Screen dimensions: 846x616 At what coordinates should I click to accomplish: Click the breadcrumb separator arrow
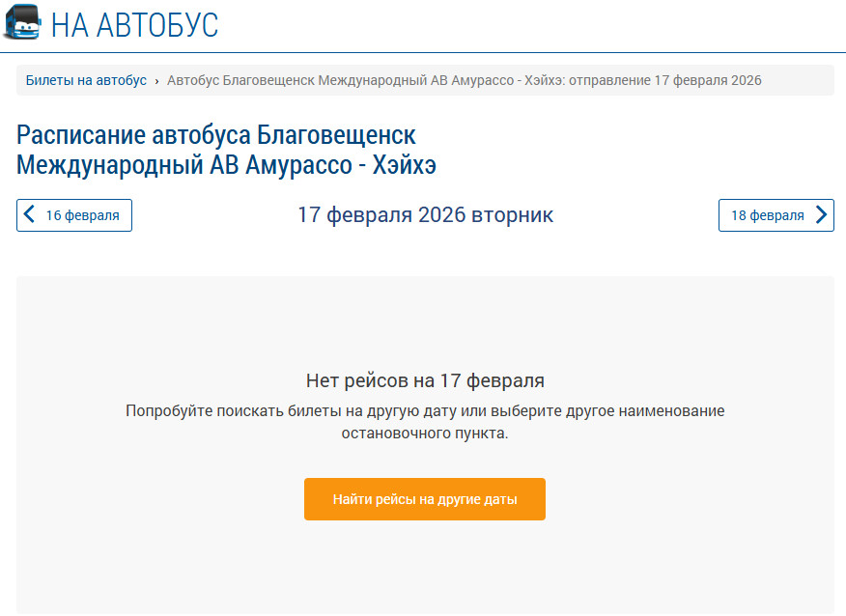[157, 81]
